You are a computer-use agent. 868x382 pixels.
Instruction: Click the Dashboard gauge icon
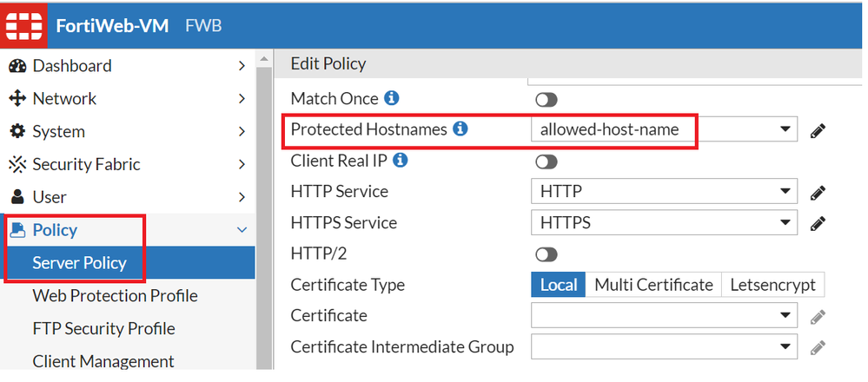(17, 66)
